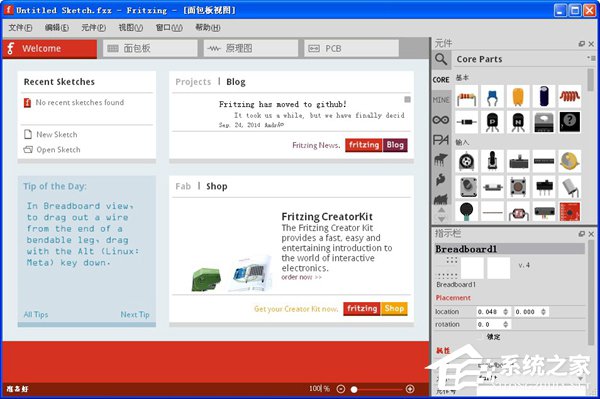Image resolution: width=600 pixels, height=399 pixels.
Task: Open the Fritzing Shop button
Action: 375,308
